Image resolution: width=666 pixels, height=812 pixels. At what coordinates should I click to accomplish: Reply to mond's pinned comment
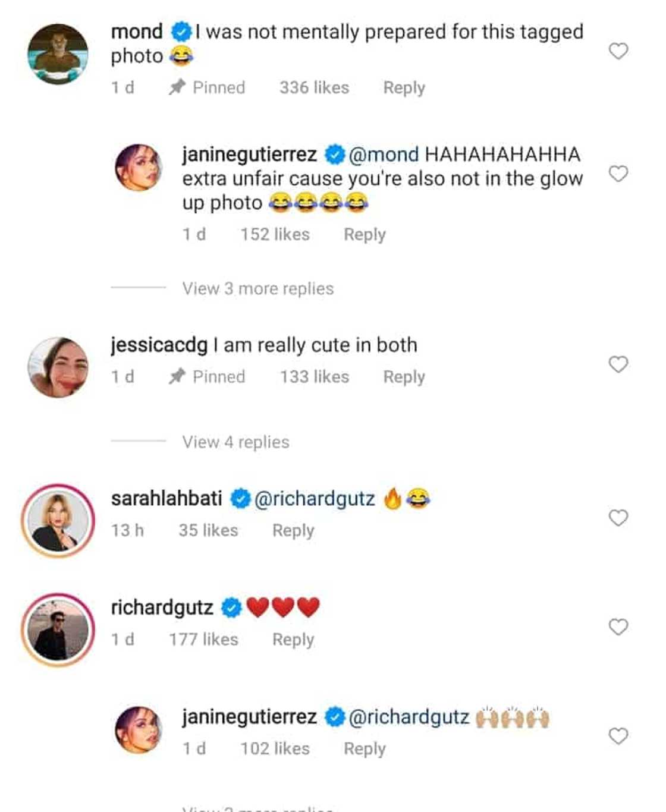[x=404, y=88]
